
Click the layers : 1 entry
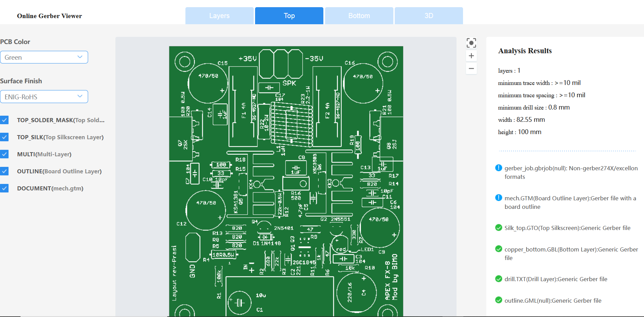pos(509,71)
